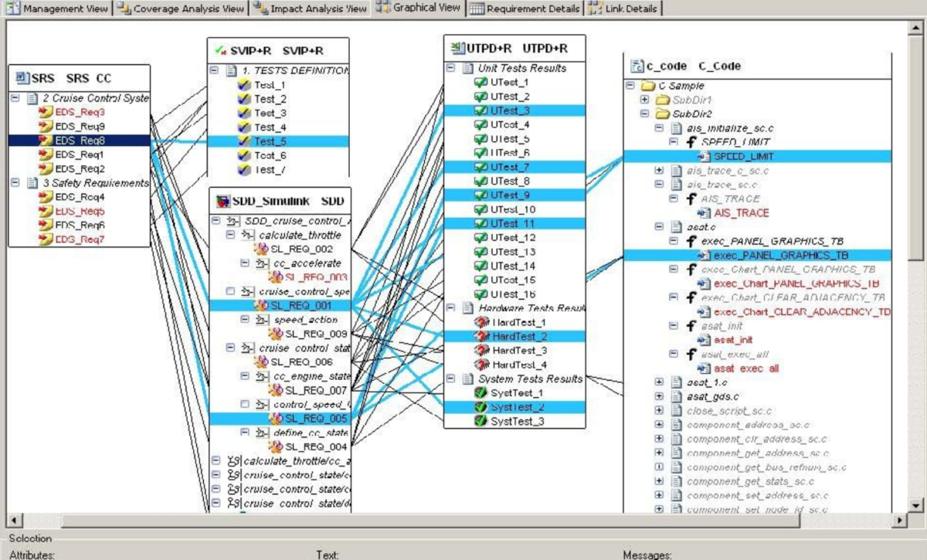Switch to the Coverage Analysis View tab
Screen dimensions: 927x560
click(x=181, y=8)
